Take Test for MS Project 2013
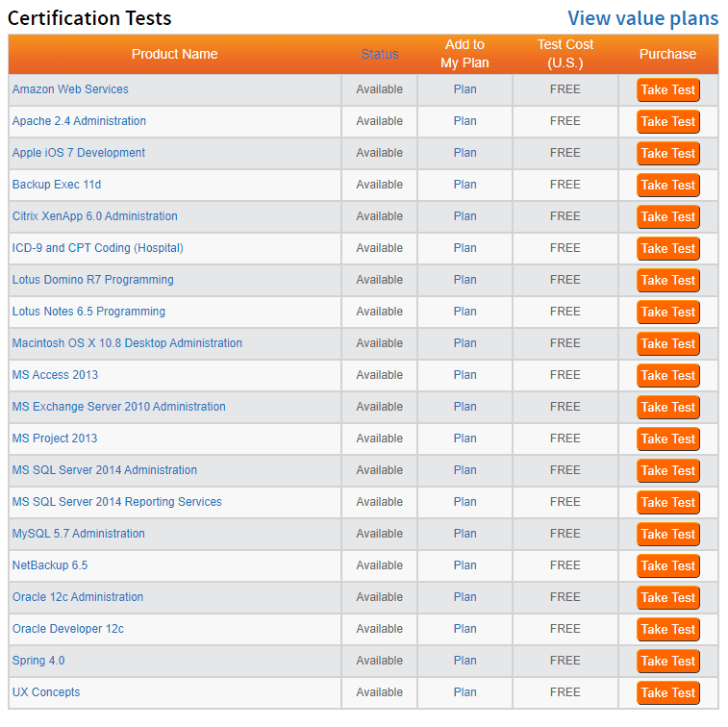The width and height of the screenshot is (728, 727). (x=667, y=439)
